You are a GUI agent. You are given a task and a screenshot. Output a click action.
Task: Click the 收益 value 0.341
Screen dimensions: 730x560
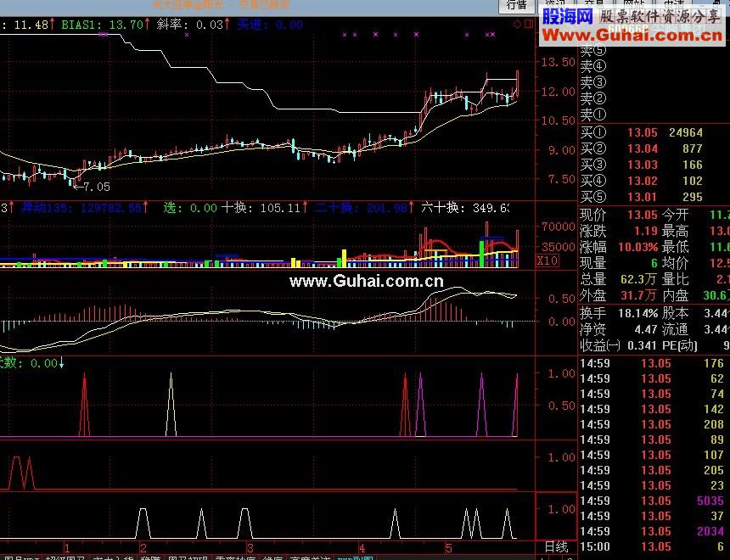tap(642, 346)
